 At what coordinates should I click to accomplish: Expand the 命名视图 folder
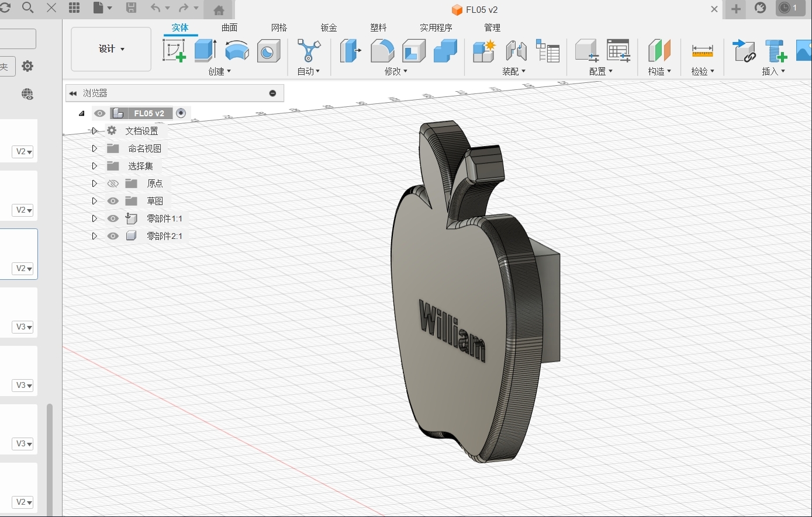coord(94,148)
